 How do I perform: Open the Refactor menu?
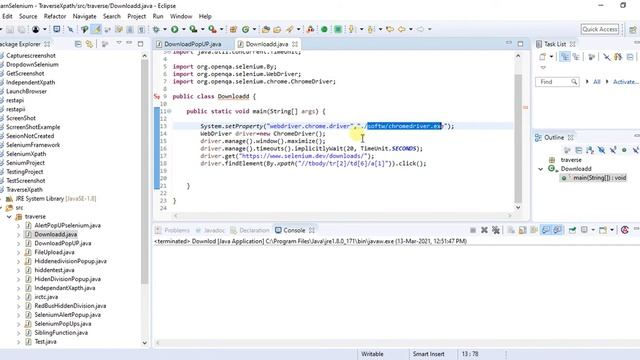(x=55, y=16)
